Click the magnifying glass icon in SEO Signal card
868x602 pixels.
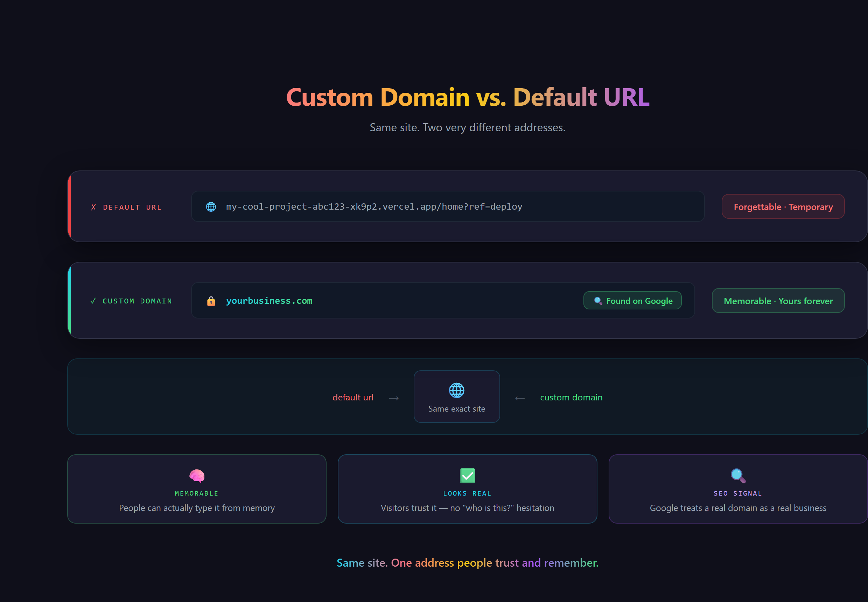[x=738, y=476]
